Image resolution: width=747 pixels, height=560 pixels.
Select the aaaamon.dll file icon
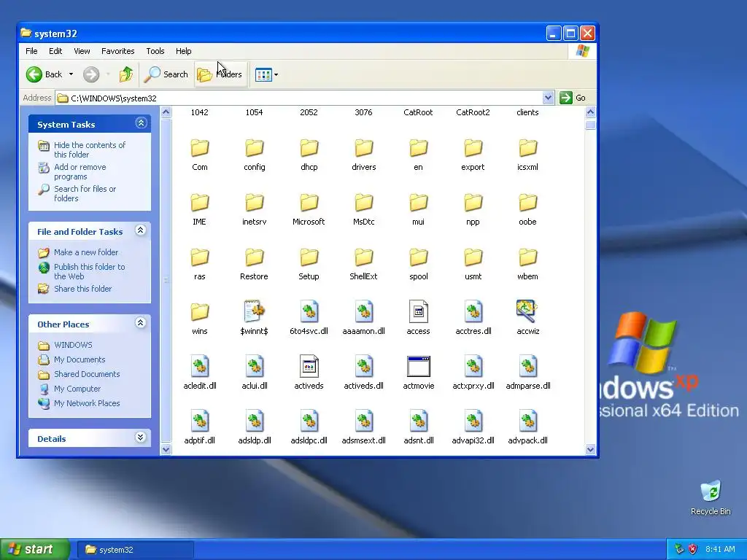click(x=364, y=312)
